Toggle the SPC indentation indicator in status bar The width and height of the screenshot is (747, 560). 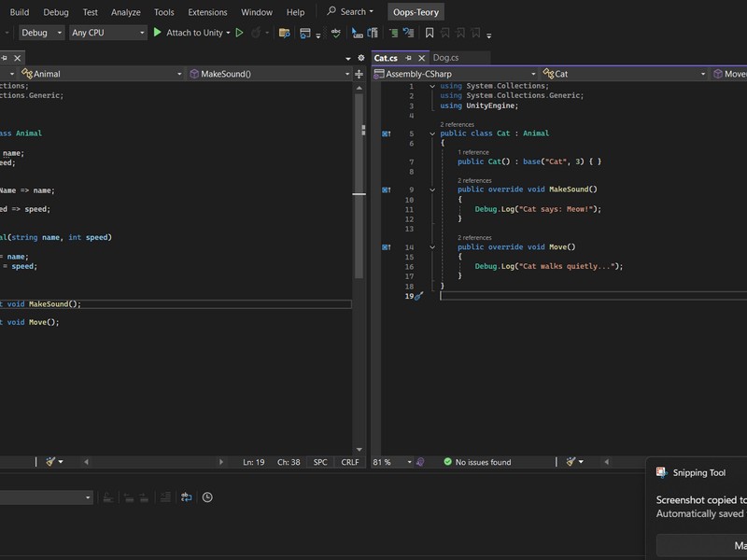pyautogui.click(x=320, y=462)
